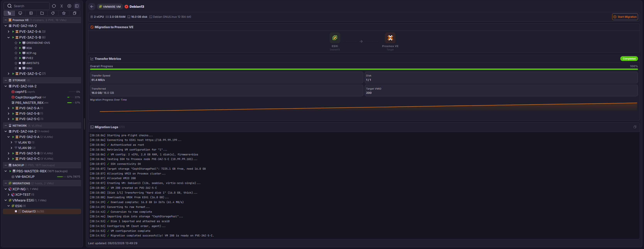Collapse the BACKUP section header
This screenshot has width=644, height=249.
tap(6, 165)
